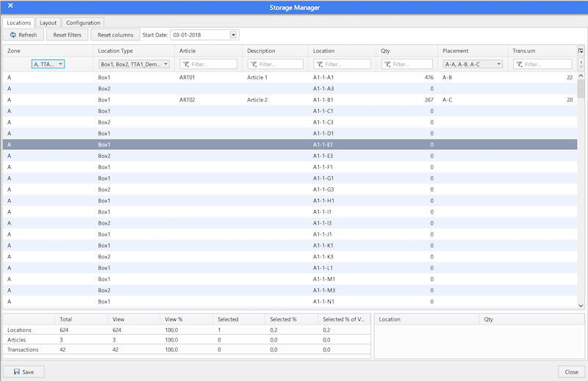Select the ART01 article cell
The width and height of the screenshot is (588, 381).
[x=187, y=78]
